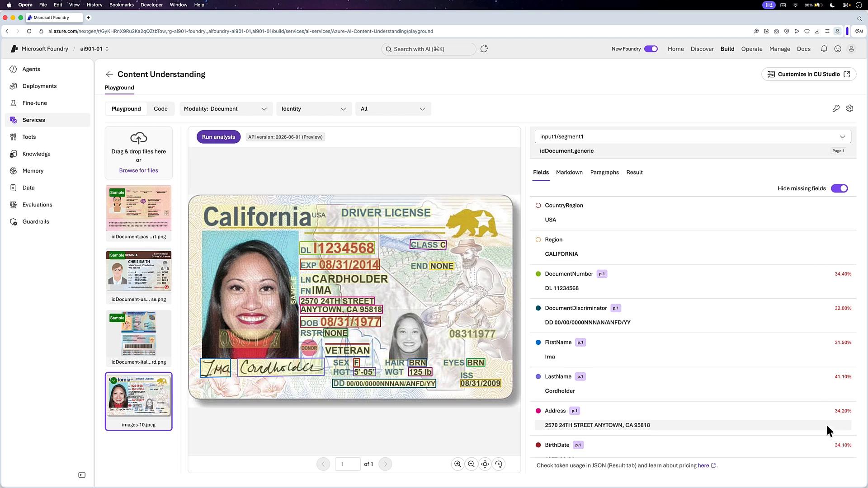Click the FirstName field row
This screenshot has height=488, width=868.
coord(693,350)
